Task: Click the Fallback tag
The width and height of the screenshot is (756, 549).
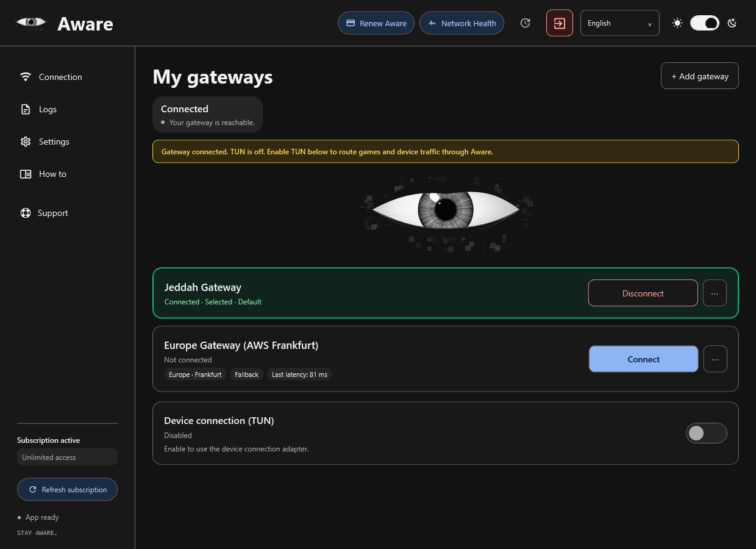Action: [246, 375]
